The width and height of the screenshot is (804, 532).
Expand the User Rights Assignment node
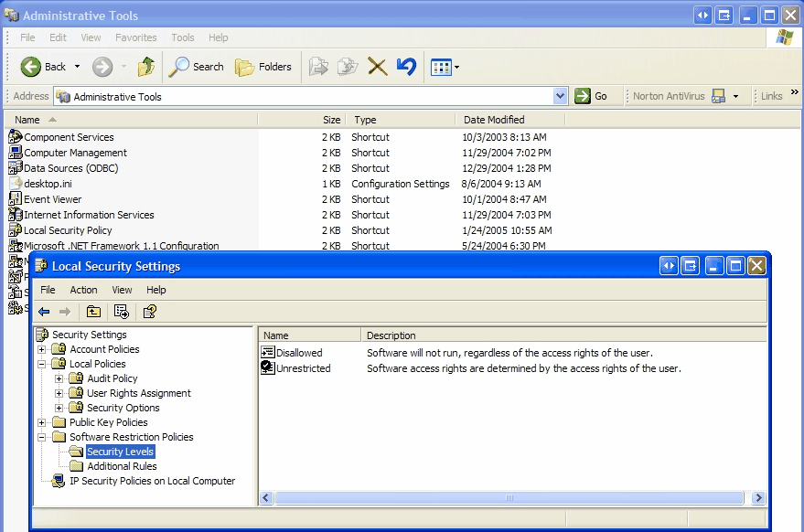(59, 394)
